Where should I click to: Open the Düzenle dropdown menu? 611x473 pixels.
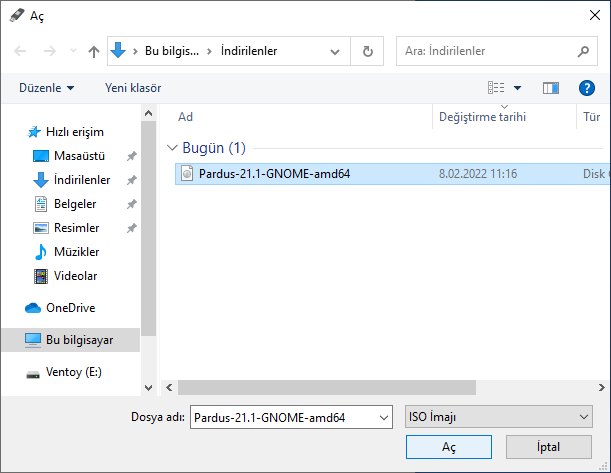coord(46,88)
